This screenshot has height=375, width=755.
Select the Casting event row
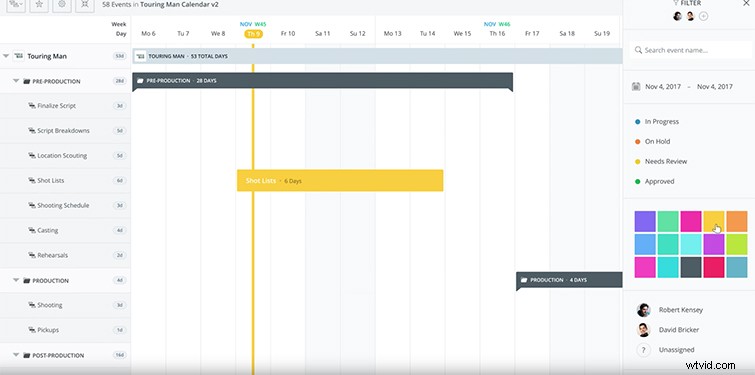(65, 231)
